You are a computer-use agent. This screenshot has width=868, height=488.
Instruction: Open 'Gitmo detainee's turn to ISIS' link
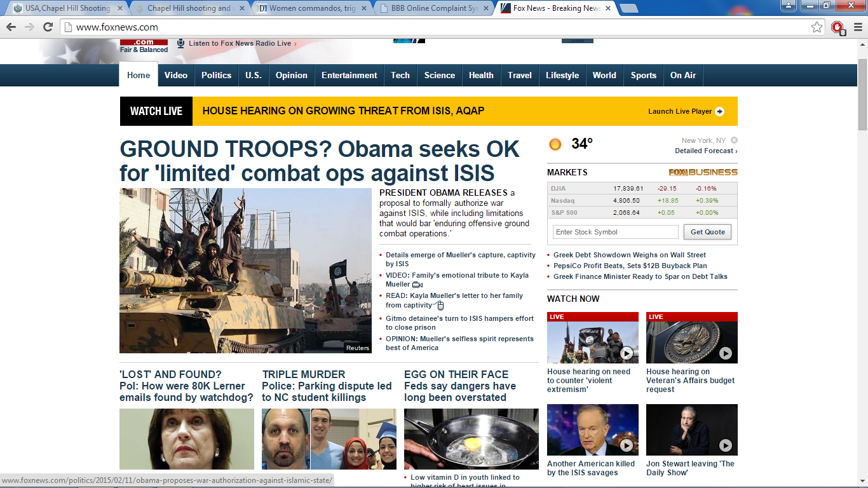pyautogui.click(x=459, y=323)
